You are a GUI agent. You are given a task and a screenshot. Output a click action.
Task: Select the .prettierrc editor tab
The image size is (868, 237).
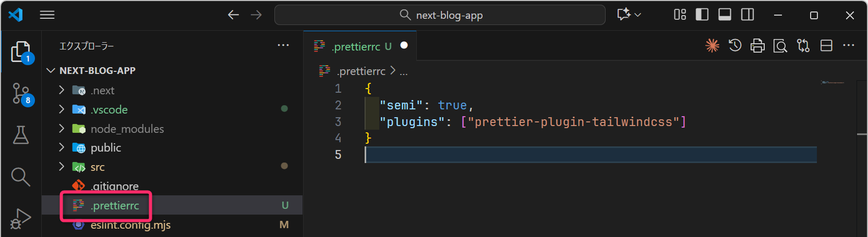click(357, 46)
